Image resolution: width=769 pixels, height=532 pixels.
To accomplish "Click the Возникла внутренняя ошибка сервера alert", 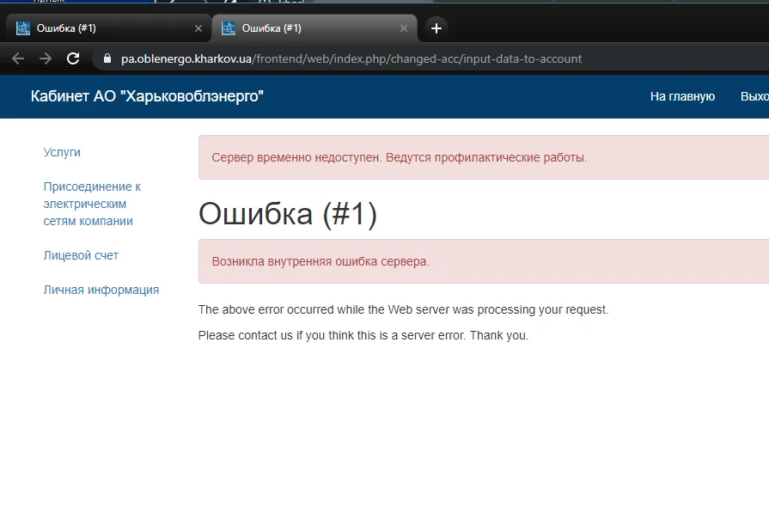I will click(x=484, y=261).
